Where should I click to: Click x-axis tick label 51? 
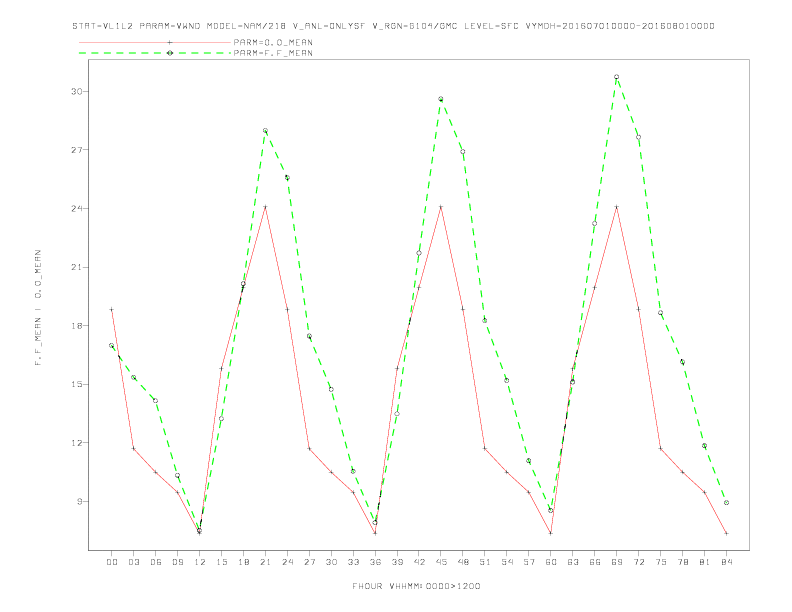pyautogui.click(x=485, y=562)
